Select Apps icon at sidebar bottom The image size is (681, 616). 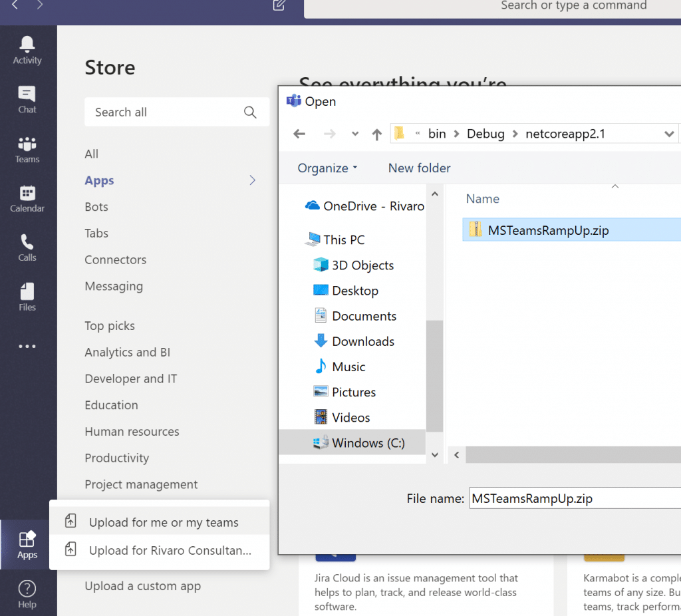click(x=27, y=545)
